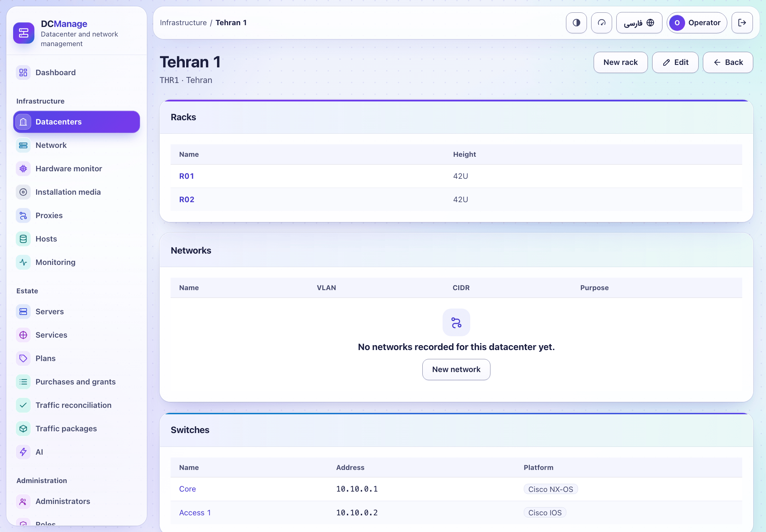This screenshot has width=766, height=532.
Task: Click the AI lightning bolt icon
Action: click(x=23, y=452)
